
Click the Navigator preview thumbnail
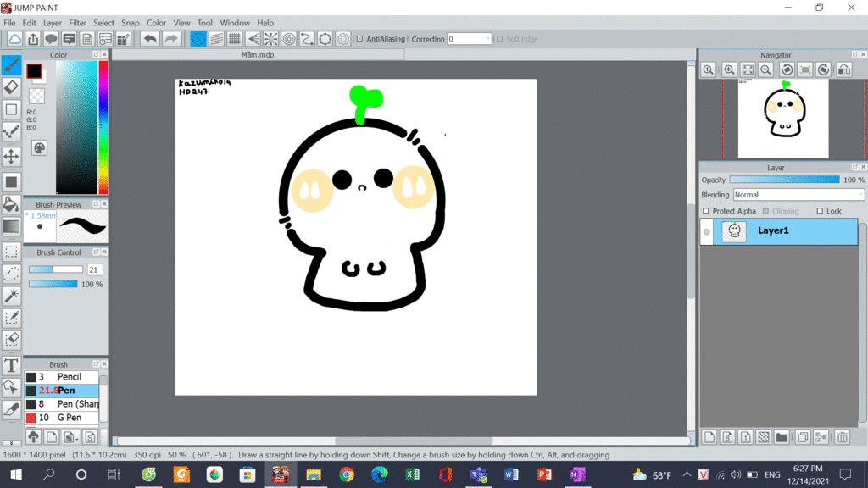783,119
